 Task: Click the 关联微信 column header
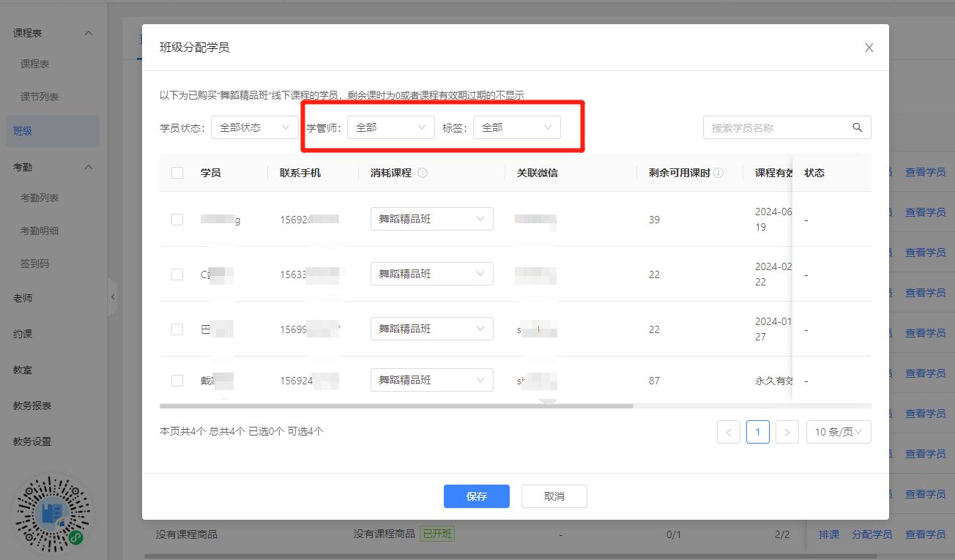538,173
